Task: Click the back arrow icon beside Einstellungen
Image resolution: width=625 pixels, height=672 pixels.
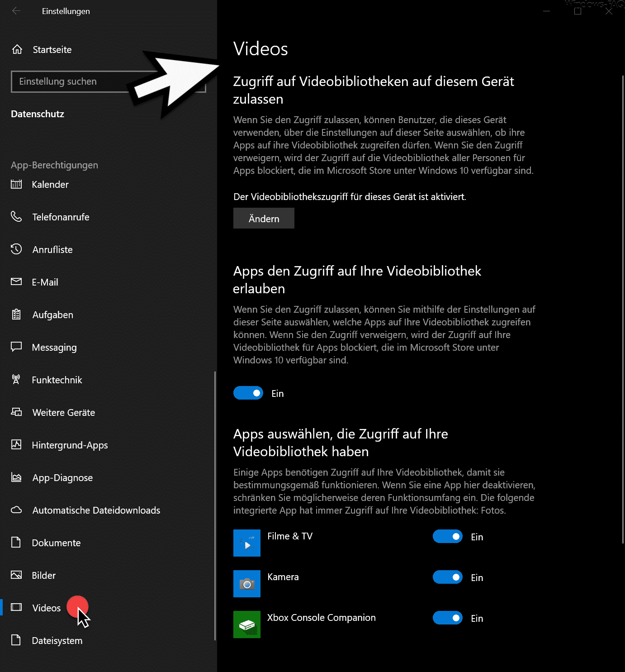Action: pyautogui.click(x=16, y=11)
